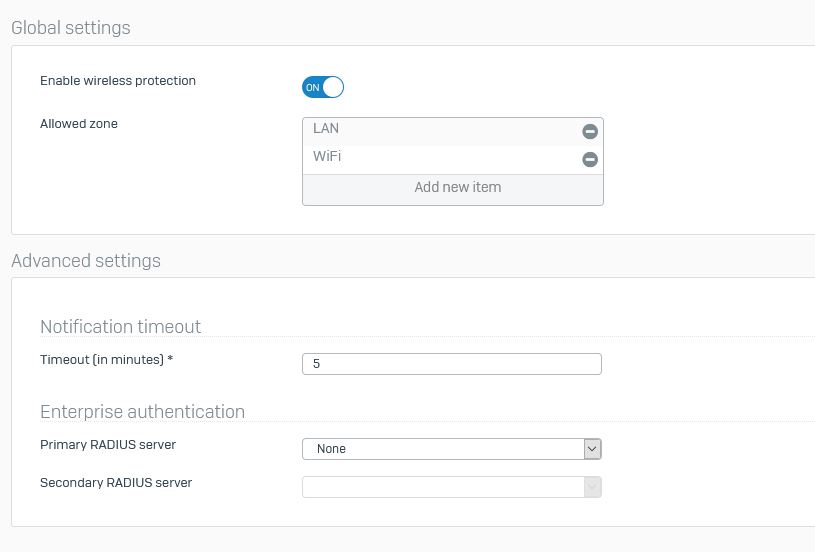815x552 pixels.
Task: Click the Allowed zone label
Action: coord(79,124)
